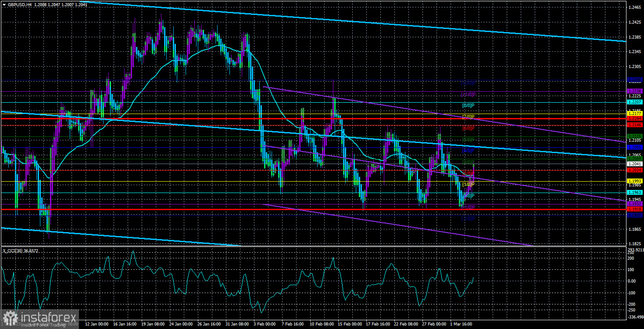Select the 1.1825 price axis label

click(635, 244)
